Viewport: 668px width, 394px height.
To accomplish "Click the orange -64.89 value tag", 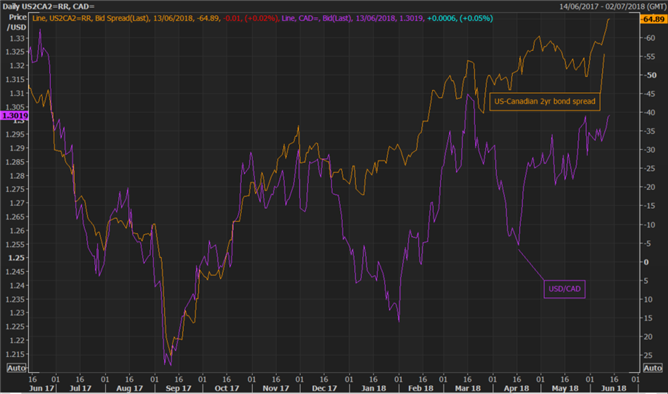I will point(653,19).
